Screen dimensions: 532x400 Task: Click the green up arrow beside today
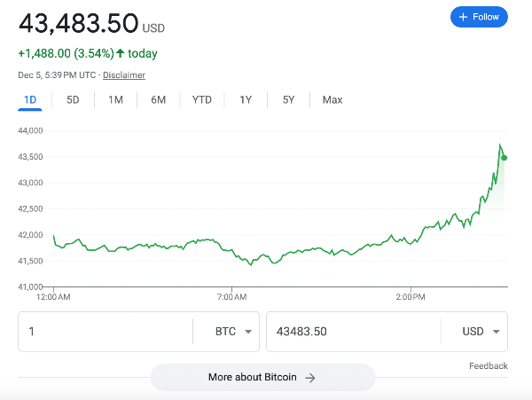pos(120,53)
